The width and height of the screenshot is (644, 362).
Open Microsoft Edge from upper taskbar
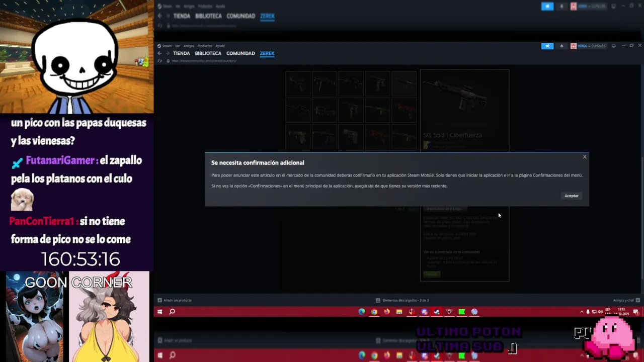[x=362, y=312]
